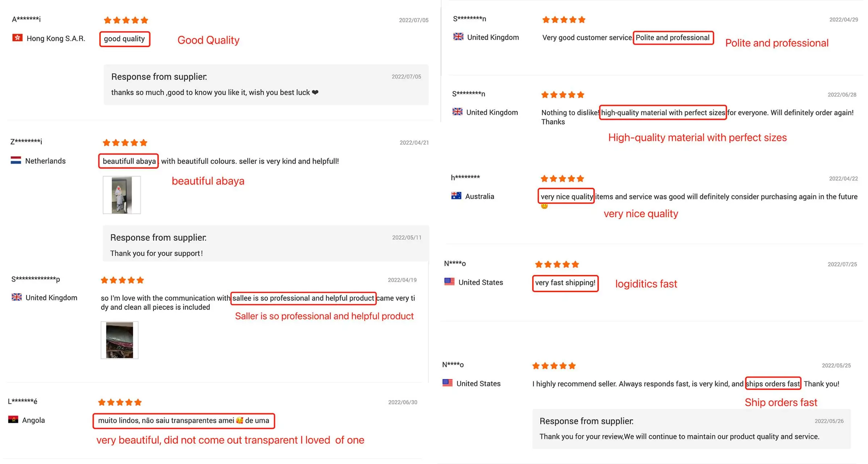This screenshot has height=464, width=868.
Task: Click the five-star rating on the Hong Kong review
Action: (x=126, y=20)
